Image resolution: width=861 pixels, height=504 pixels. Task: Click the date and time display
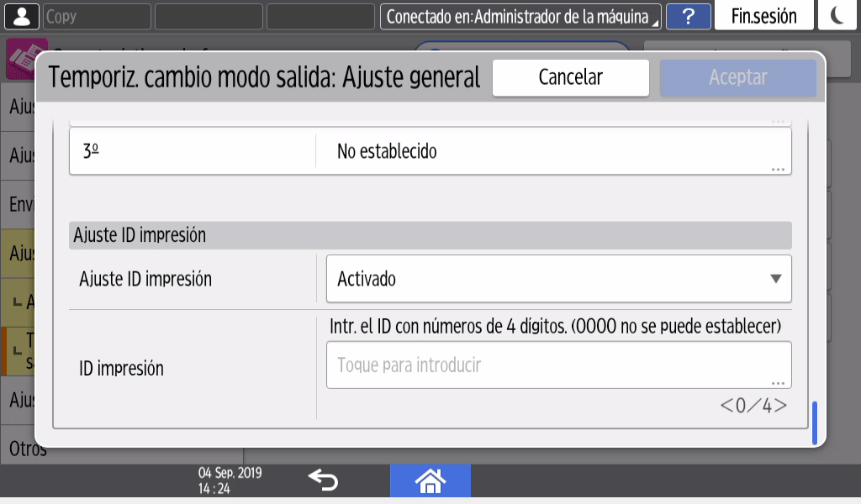click(229, 480)
